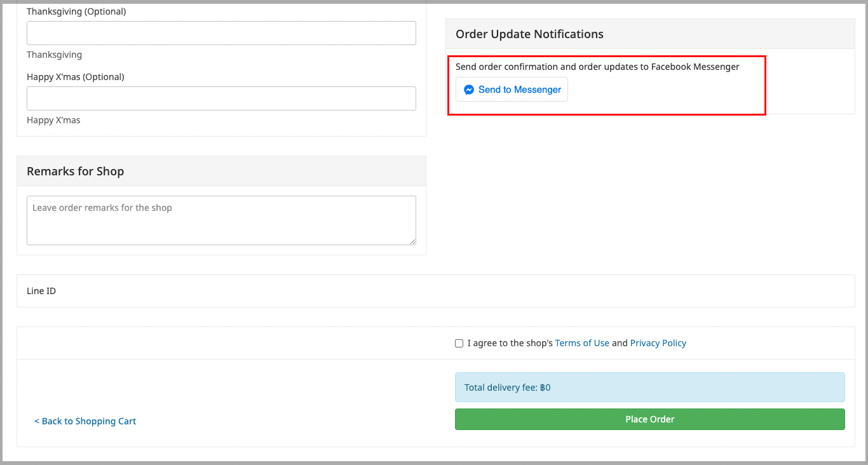Open the Terms of Use link
The image size is (868, 465).
582,343
